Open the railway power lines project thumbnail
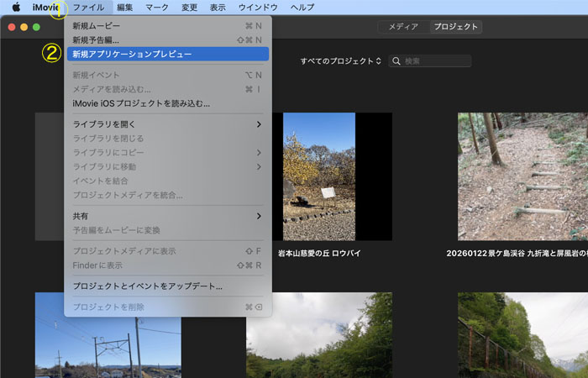This screenshot has height=378, width=588. [x=108, y=347]
